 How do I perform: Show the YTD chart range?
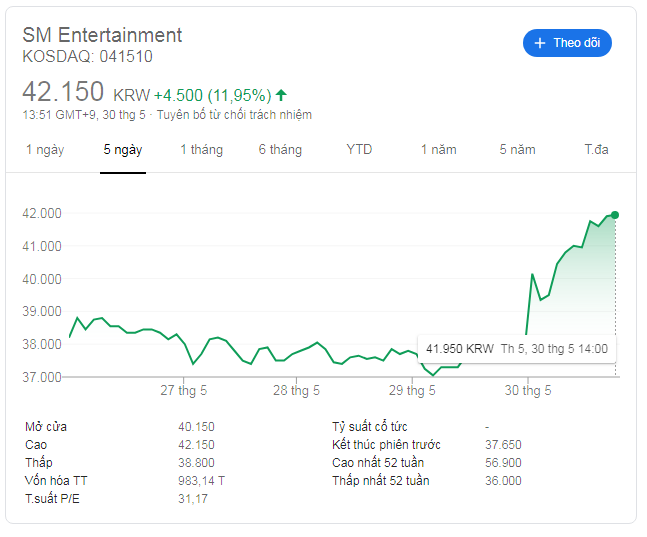[x=359, y=149]
